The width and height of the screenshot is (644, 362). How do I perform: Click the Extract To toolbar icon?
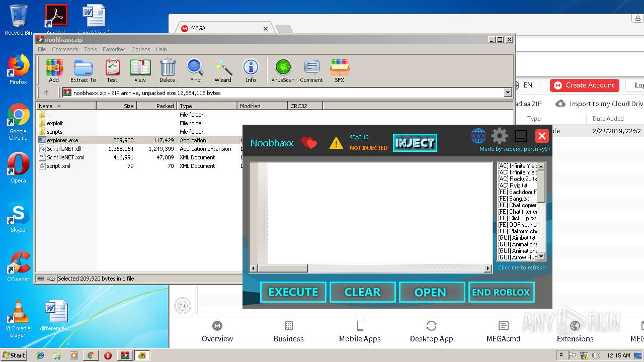pos(83,70)
